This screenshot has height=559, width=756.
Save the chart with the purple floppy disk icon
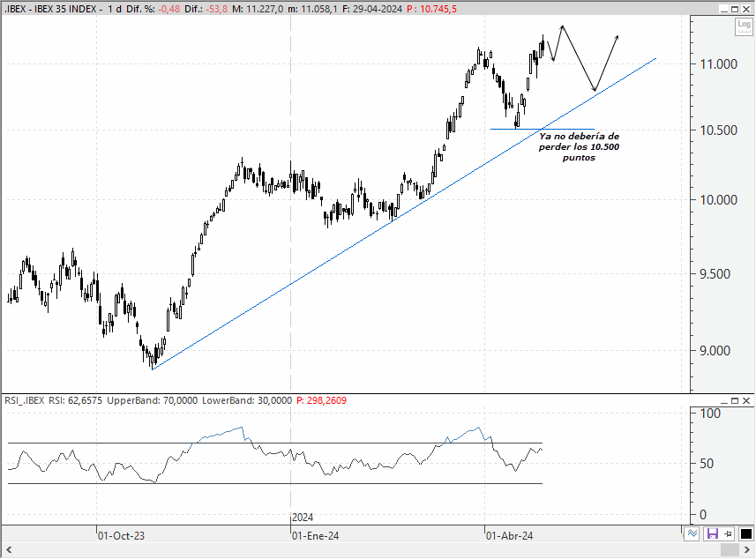point(712,533)
